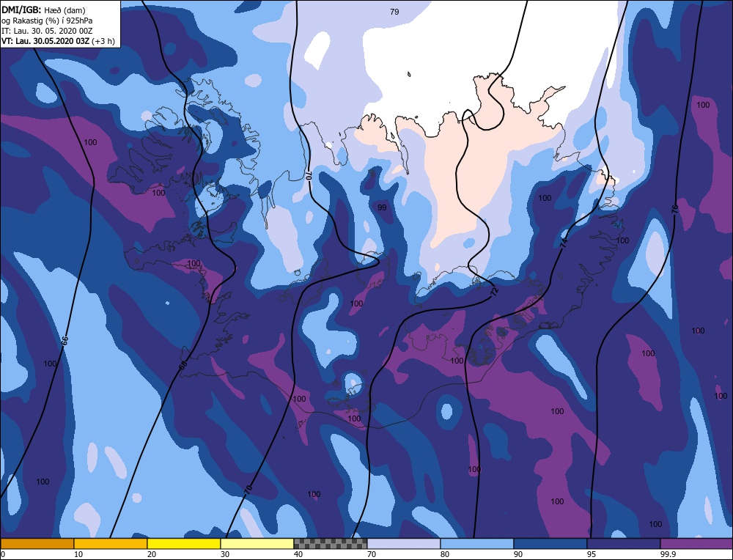Click the bright yellow 20–30 legend swatch
Viewport: 733px width, 560px height.
184,544
